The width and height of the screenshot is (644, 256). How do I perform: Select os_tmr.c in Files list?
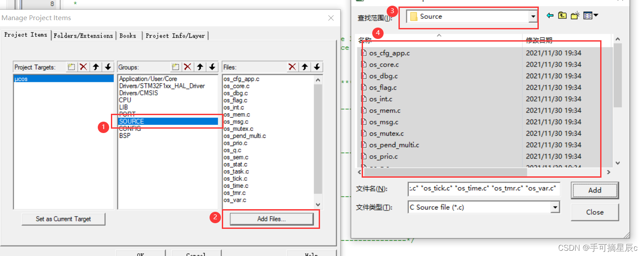(235, 193)
